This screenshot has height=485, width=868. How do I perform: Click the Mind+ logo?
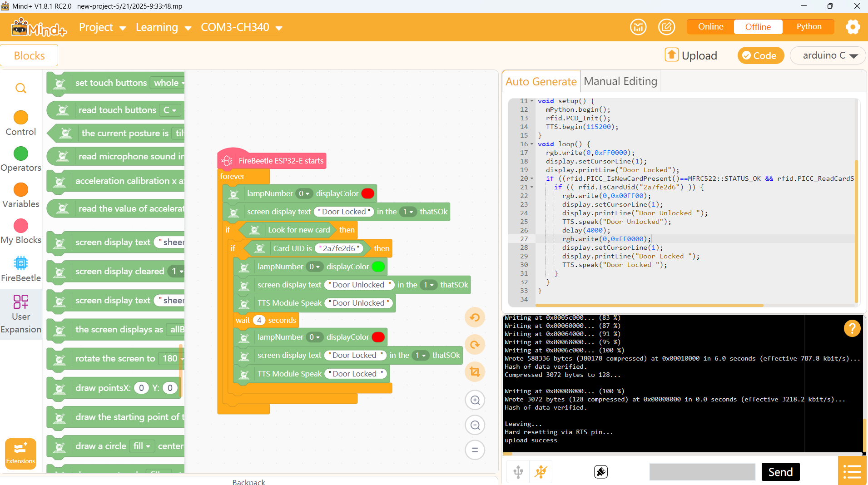point(39,28)
